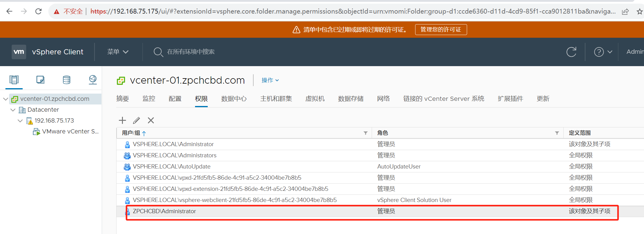Viewport: 644px width, 234px height.
Task: Open the 角色 column filter icon
Action: (557, 133)
